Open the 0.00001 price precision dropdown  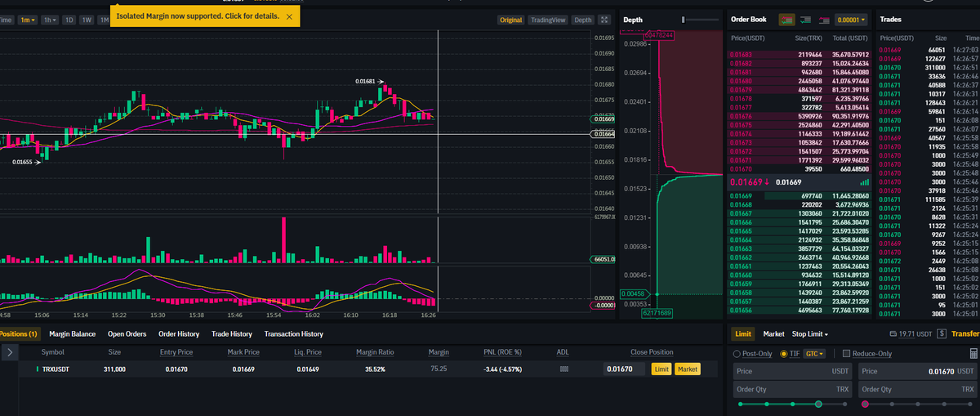pyautogui.click(x=852, y=19)
